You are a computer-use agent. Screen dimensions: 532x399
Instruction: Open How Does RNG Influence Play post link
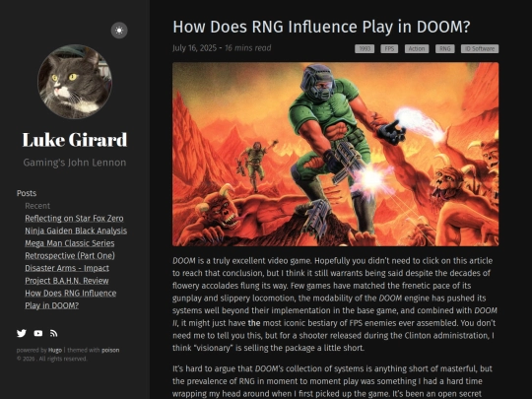70,299
